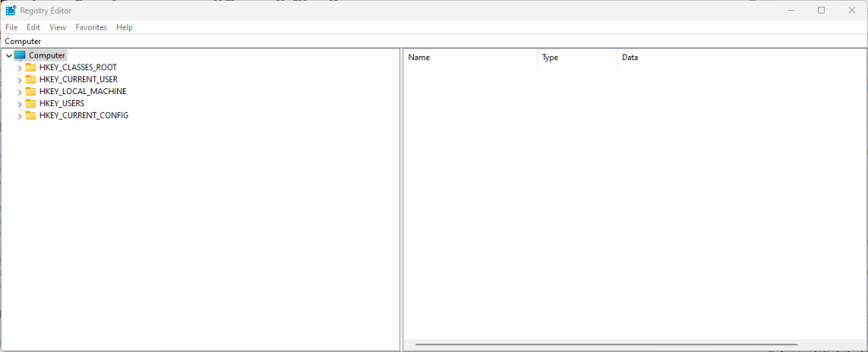Click the HKEY_LOCAL_MACHINE folder icon
The height and width of the screenshot is (352, 868).
click(x=31, y=92)
